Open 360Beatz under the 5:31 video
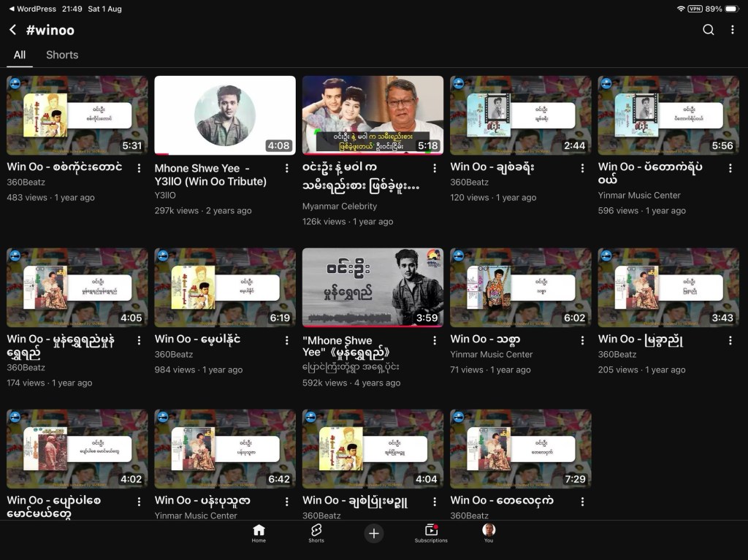This screenshot has width=748, height=560. coord(26,183)
